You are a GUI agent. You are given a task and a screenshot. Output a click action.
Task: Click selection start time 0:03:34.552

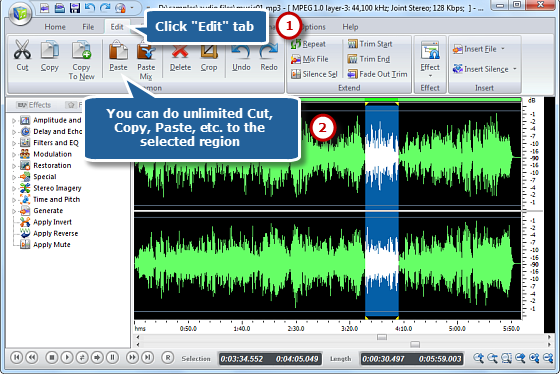[x=242, y=359]
